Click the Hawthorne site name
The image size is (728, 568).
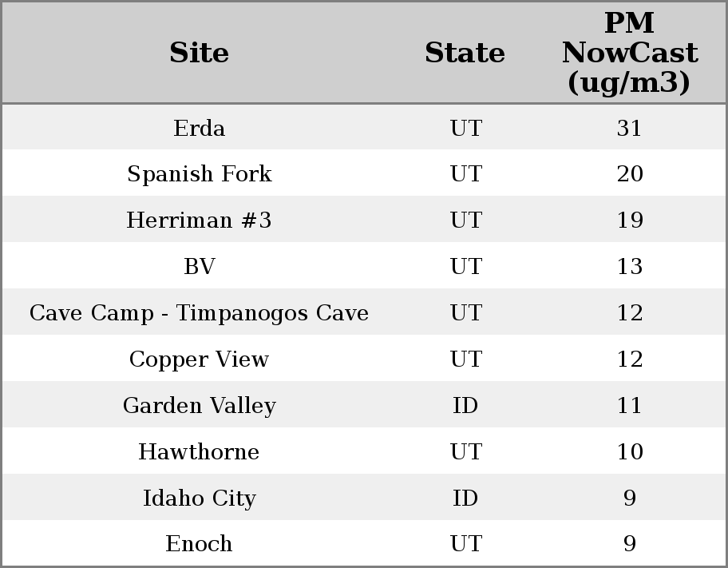tap(199, 452)
